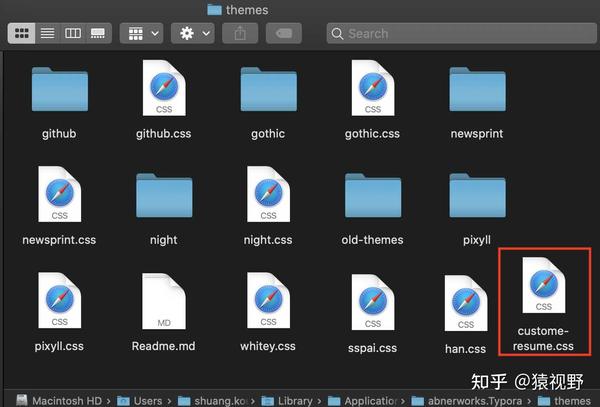
Task: Click the newsprint.css file name label
Action: pos(59,240)
